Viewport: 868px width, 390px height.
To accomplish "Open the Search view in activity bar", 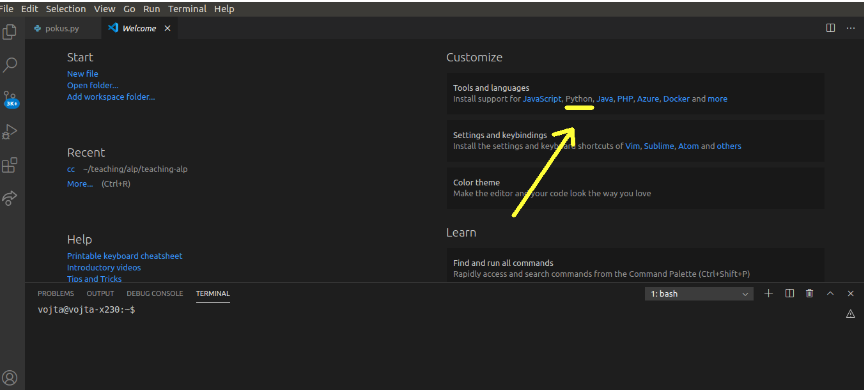I will 10,65.
